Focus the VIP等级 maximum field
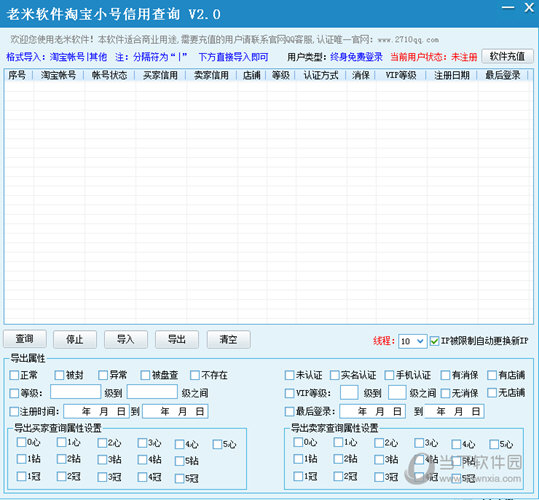539x500 pixels. pos(397,392)
